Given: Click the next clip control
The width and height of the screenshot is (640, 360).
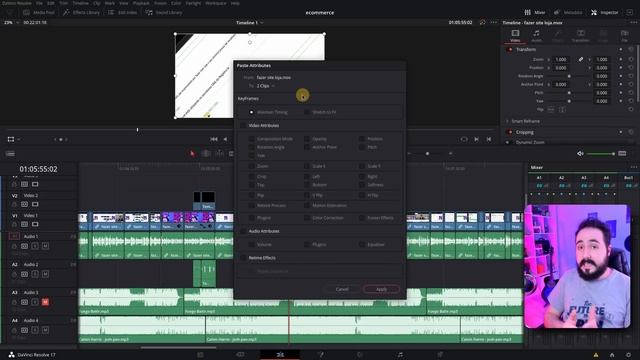Looking at the screenshot, I should (476, 139).
